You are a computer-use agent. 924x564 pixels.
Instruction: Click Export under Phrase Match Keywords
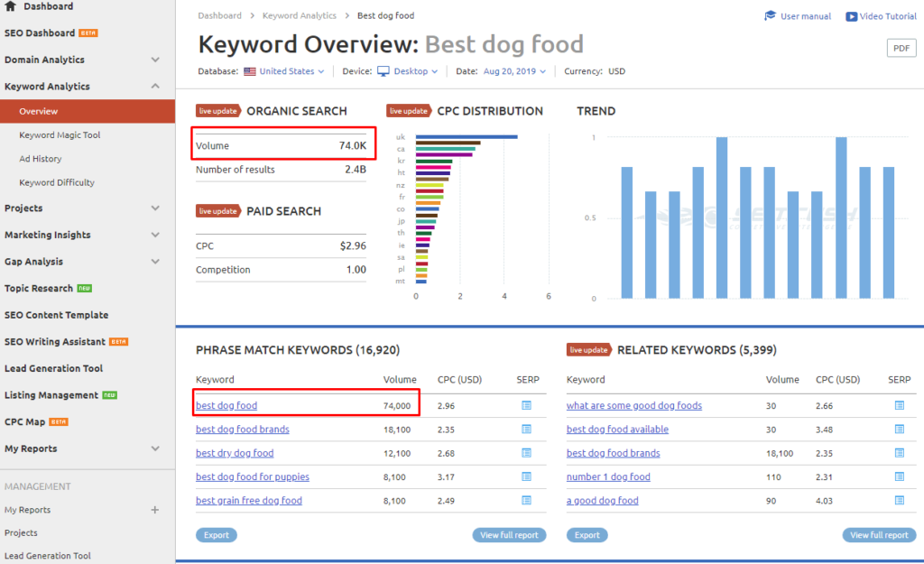click(x=216, y=535)
